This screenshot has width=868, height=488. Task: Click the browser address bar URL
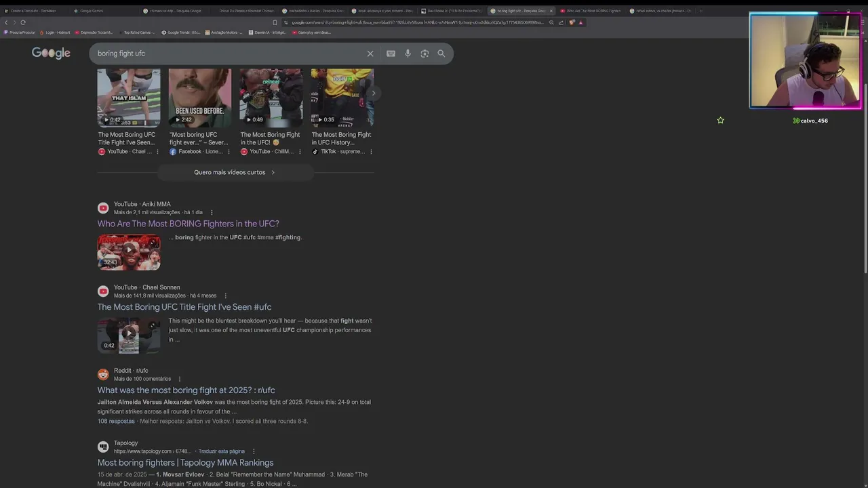click(x=417, y=22)
